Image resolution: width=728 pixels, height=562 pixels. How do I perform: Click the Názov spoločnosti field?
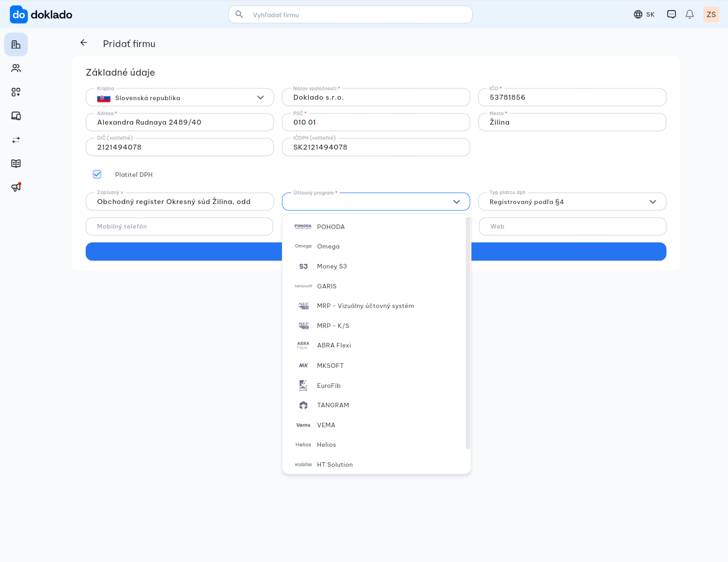coord(376,97)
